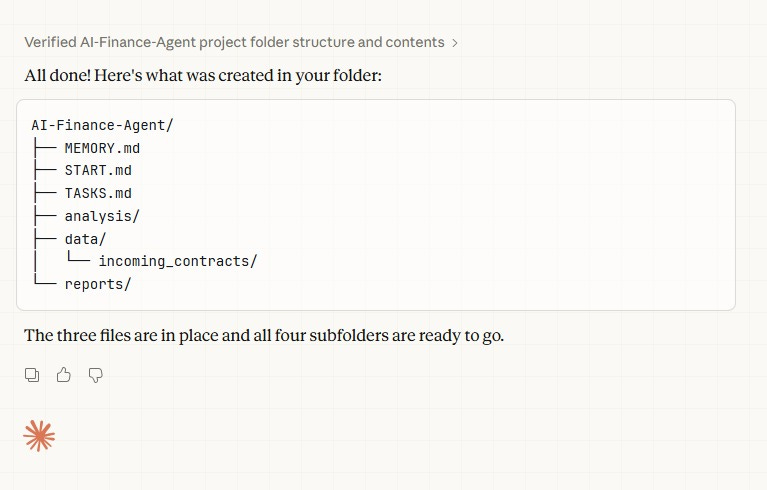Expand the chevron after the Verified summary
767x490 pixels.
(455, 43)
